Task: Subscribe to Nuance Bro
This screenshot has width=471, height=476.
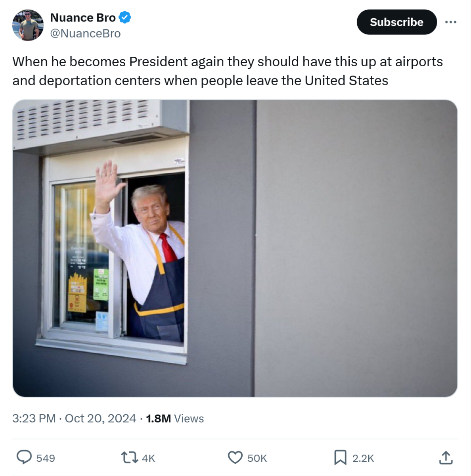Action: [x=396, y=22]
